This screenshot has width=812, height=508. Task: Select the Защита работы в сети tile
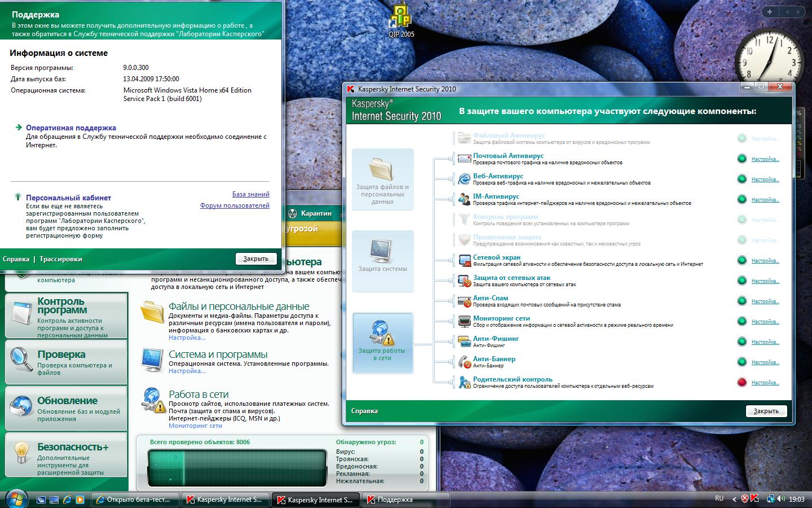coord(383,343)
